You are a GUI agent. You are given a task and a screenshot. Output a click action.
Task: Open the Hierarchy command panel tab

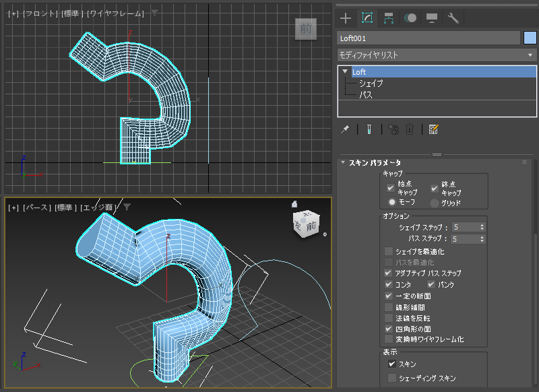389,18
